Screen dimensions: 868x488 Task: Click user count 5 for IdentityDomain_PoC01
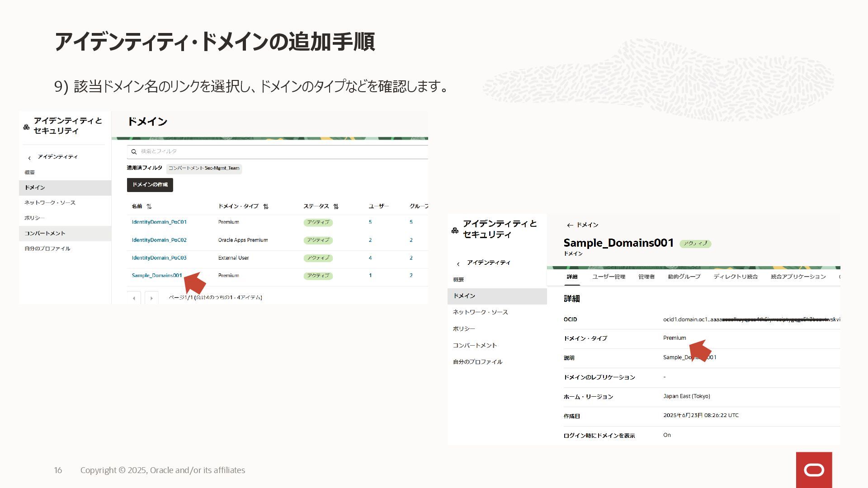click(x=370, y=222)
